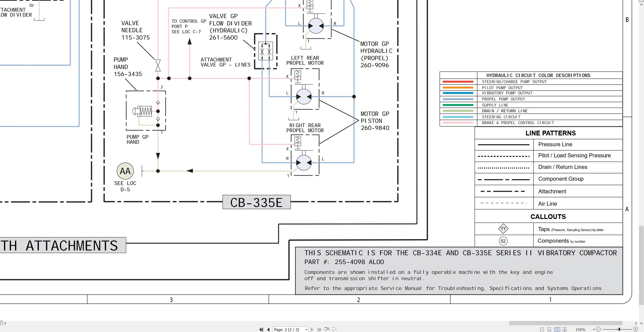
Task: Click the HYDRAULIC CIRCUIT COLOR DESCRIPTIONS heading
Action: pos(538,75)
